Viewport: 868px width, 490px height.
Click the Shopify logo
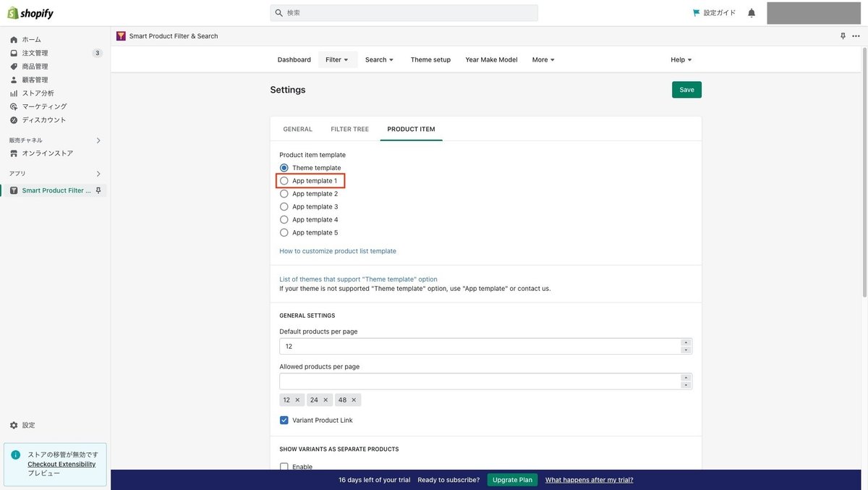[30, 13]
